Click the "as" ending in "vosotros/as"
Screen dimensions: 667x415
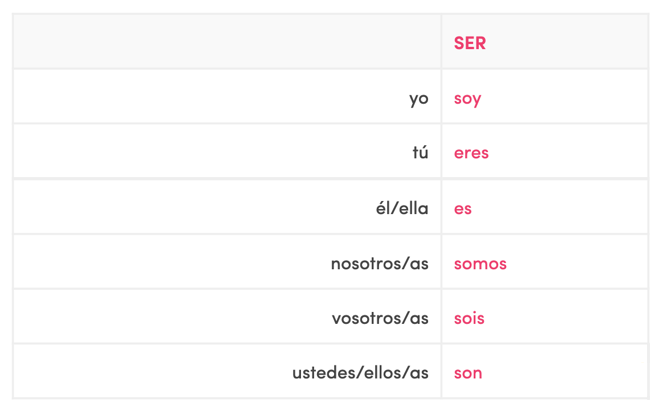pyautogui.click(x=418, y=318)
